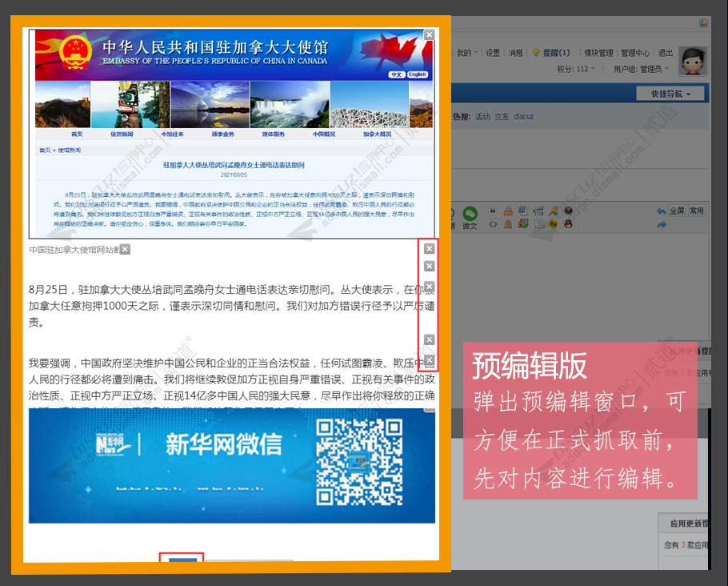The height and width of the screenshot is (586, 728).
Task: Click the 您有 3 款应用 update notice
Action: 686,544
